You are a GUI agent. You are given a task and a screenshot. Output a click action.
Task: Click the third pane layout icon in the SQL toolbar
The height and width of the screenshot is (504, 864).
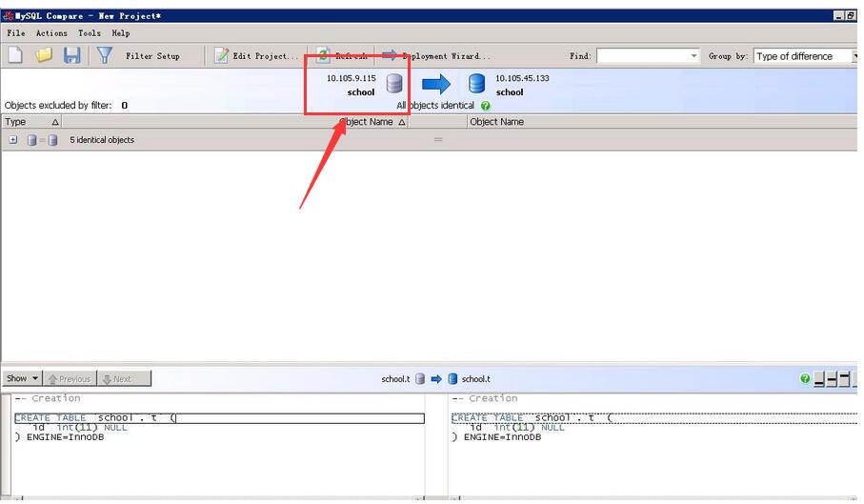pos(844,379)
